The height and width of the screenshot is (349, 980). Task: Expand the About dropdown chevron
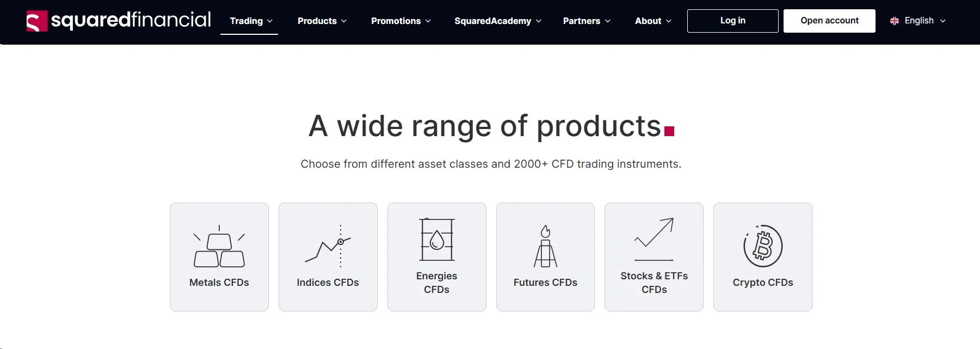tap(669, 21)
